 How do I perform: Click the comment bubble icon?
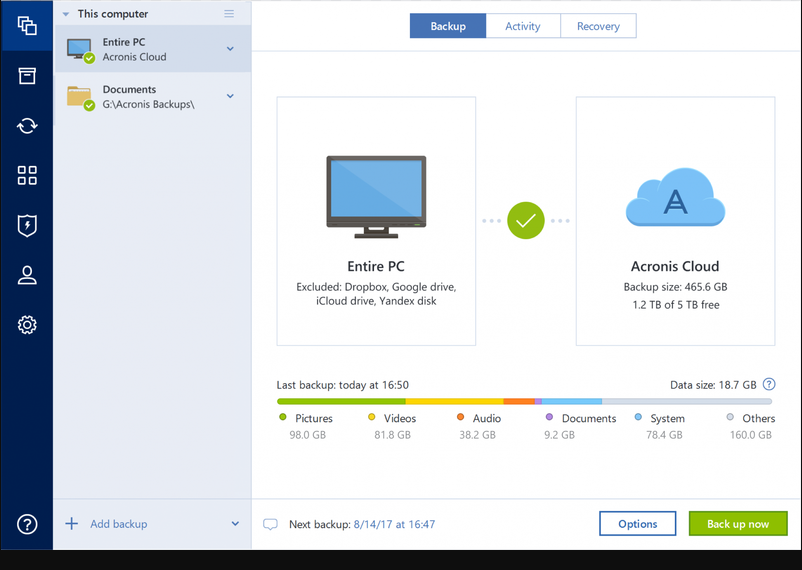270,524
